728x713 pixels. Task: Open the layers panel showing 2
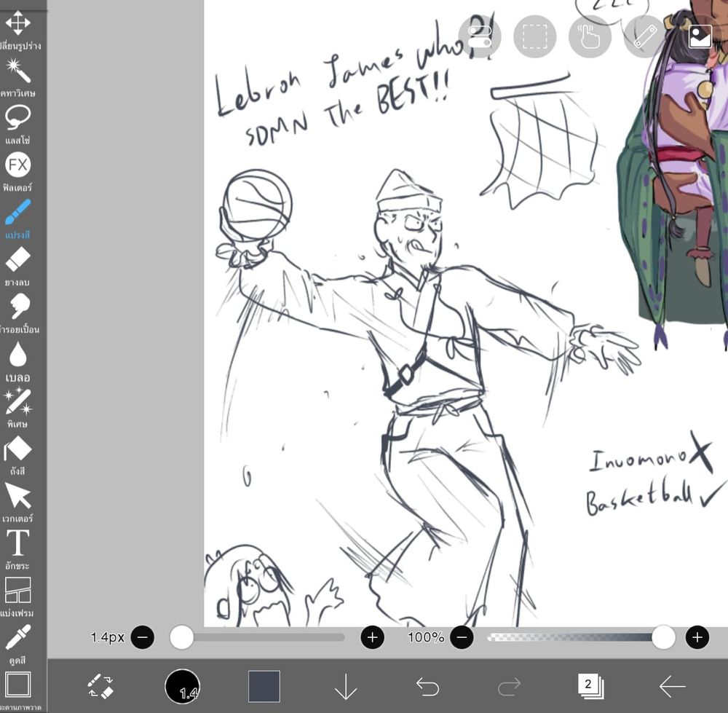(x=590, y=686)
